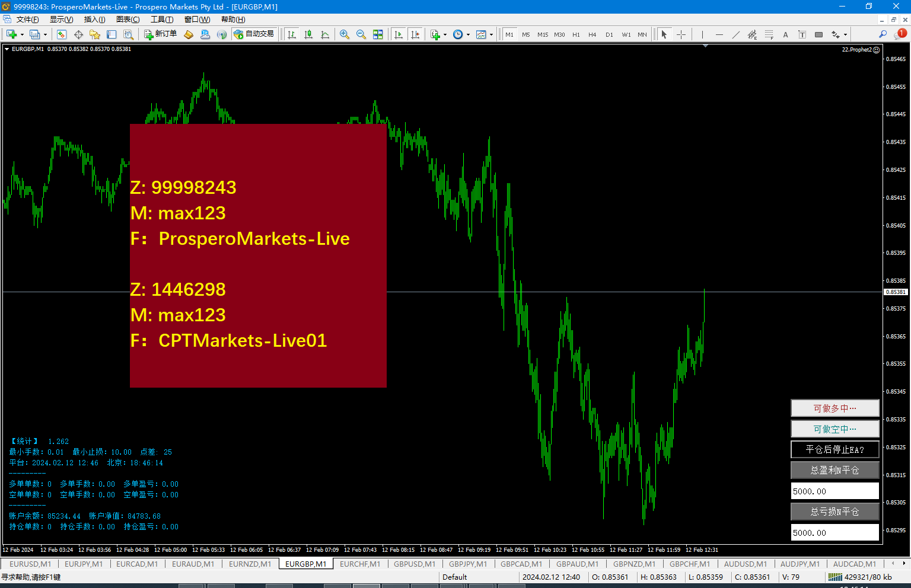Select the M5 timeframe

[x=526, y=34]
